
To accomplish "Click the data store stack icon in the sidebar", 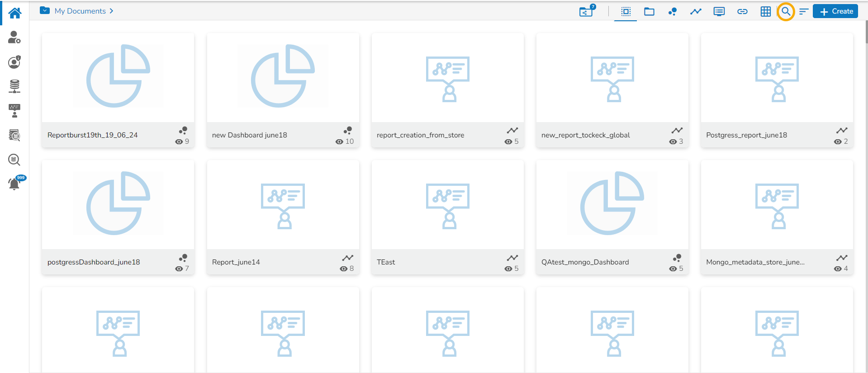I will [x=14, y=86].
